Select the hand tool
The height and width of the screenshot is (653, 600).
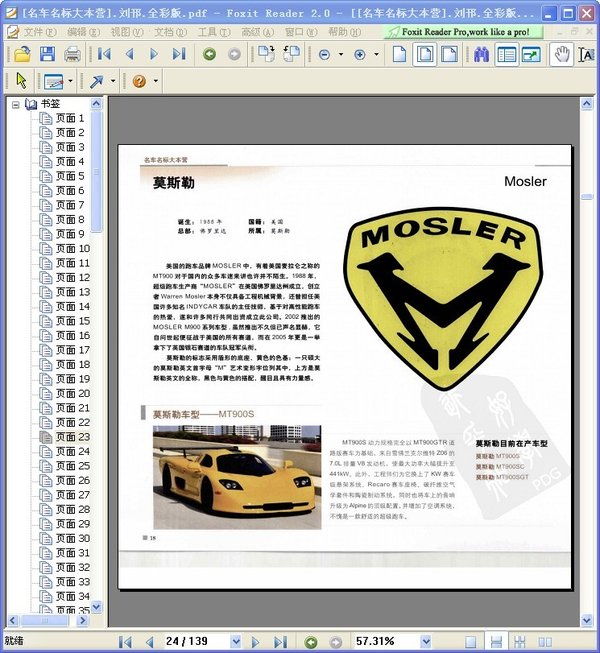click(562, 54)
